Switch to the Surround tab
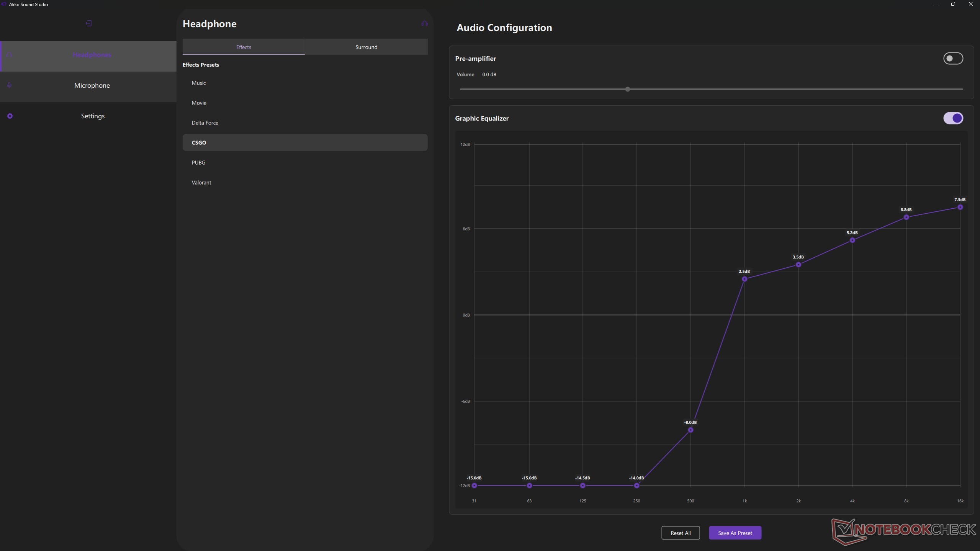This screenshot has height=551, width=980. coord(366,47)
